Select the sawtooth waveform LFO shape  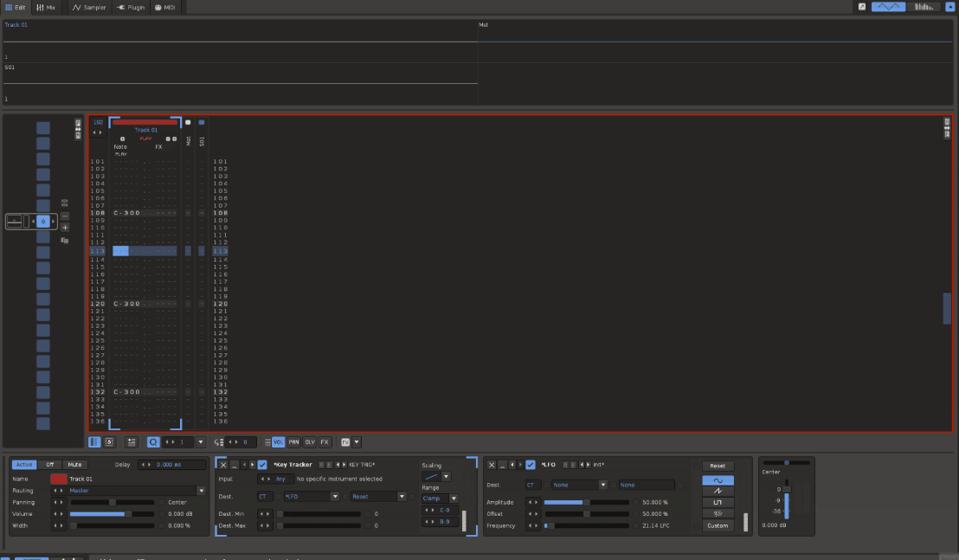point(718,491)
